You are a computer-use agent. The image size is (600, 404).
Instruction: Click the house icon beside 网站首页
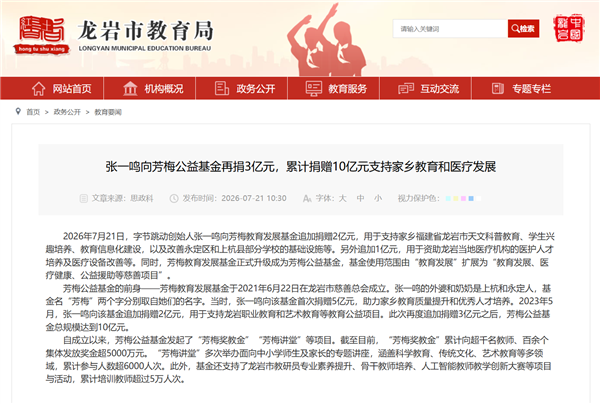click(38, 89)
